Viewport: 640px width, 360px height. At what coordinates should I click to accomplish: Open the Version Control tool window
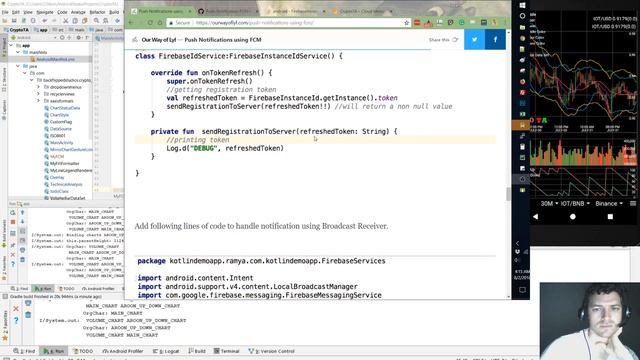pos(271,351)
